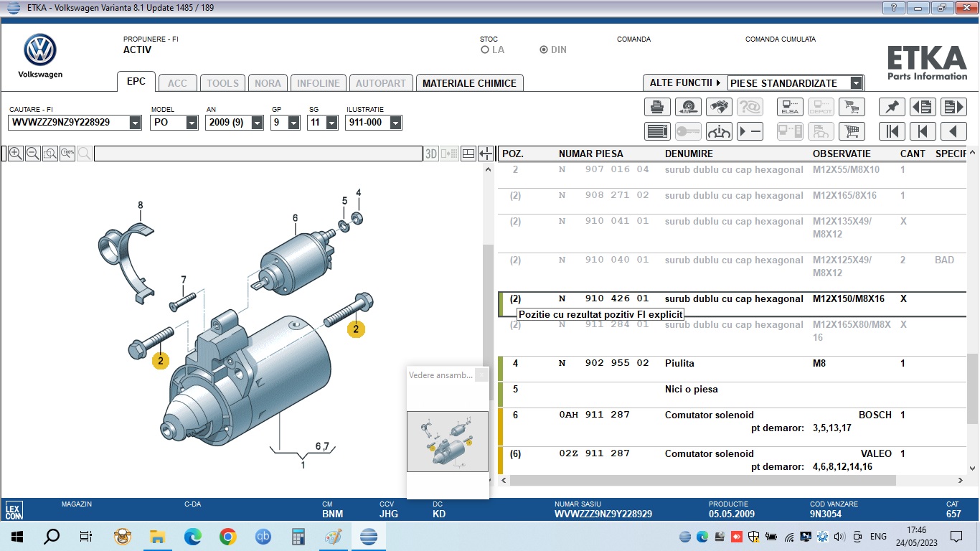Click the vehicle info car icon
Screen dimensions: 980x551
(719, 131)
